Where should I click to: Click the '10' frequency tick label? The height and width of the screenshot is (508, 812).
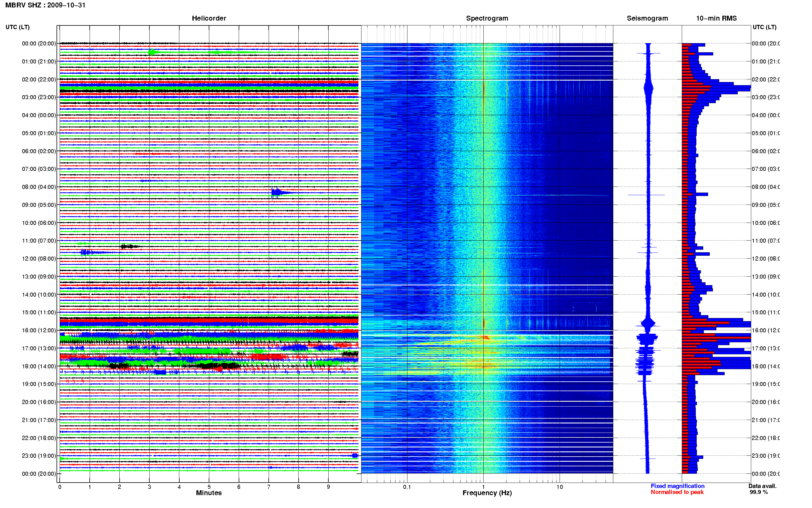coord(559,487)
